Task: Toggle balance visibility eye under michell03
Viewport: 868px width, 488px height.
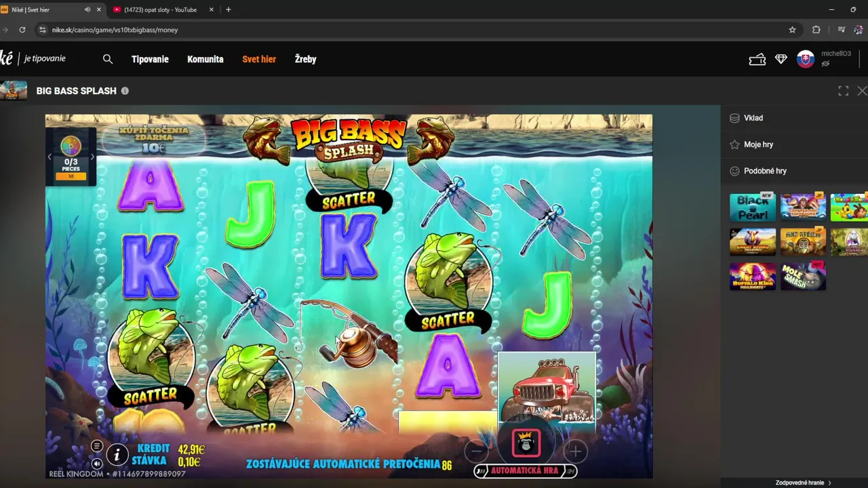Action: [825, 64]
